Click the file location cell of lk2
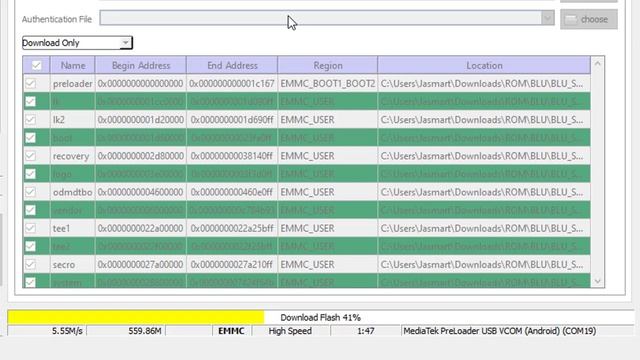Screen dimensions: 640x360 pyautogui.click(x=484, y=120)
